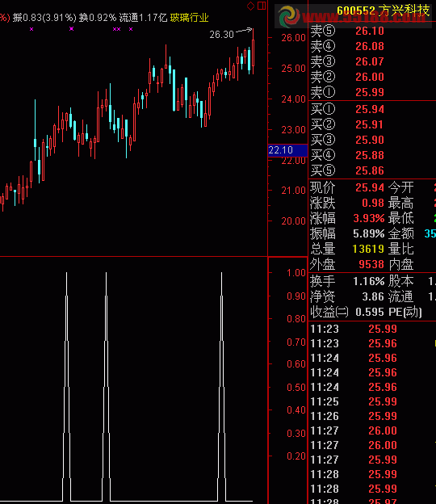Screen dimensions: 436x504
Task: Click the 总量 13619 volume value
Action: pos(368,249)
